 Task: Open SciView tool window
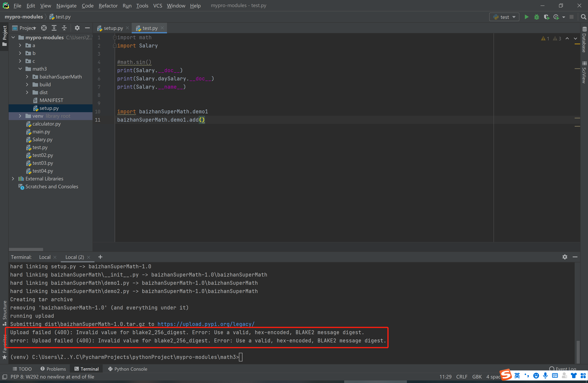[584, 72]
